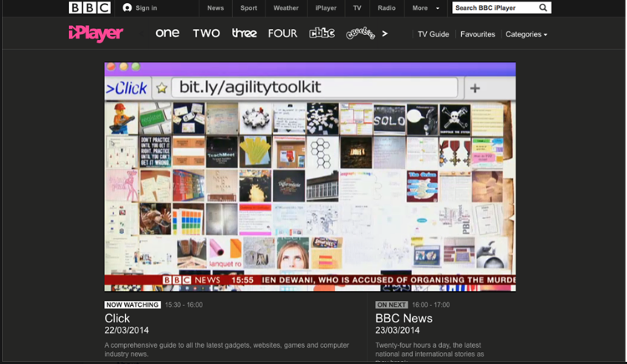Screen dimensions: 627x364
Task: Go to News in top bar
Action: click(x=216, y=8)
